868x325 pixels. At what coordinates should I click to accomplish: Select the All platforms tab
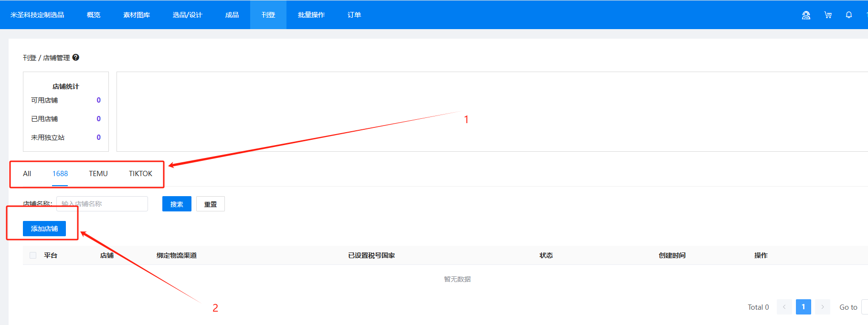pyautogui.click(x=27, y=174)
